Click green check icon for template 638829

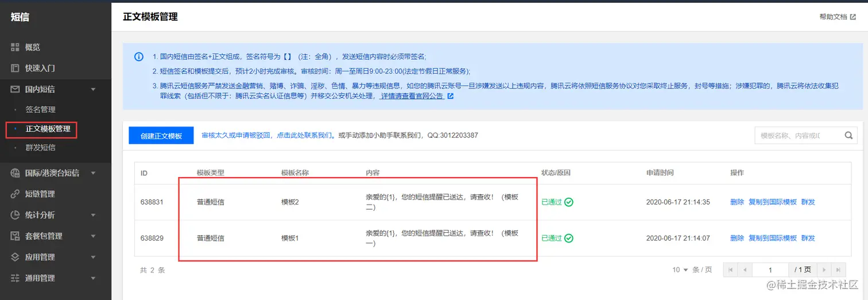pos(568,238)
